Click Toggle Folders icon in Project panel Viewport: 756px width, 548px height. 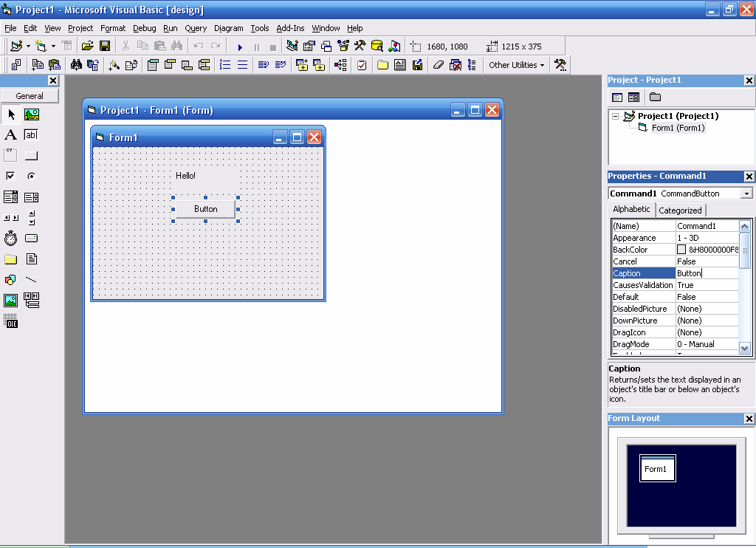click(x=656, y=97)
